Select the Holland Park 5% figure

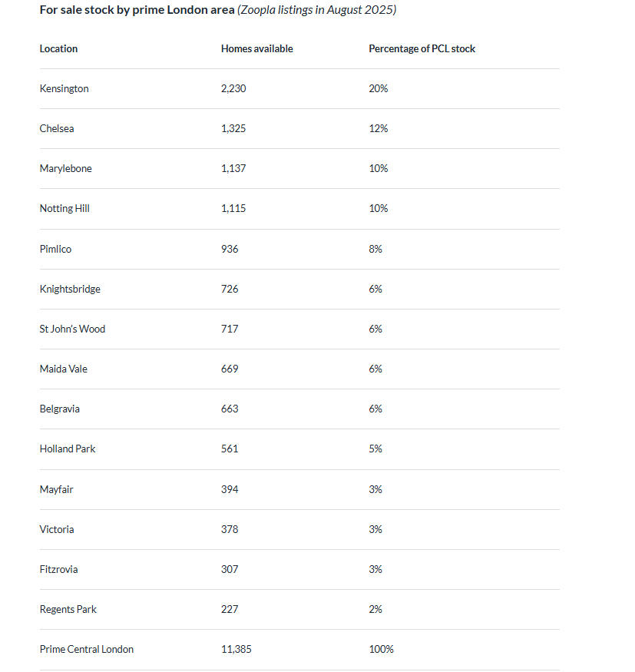[x=375, y=449]
